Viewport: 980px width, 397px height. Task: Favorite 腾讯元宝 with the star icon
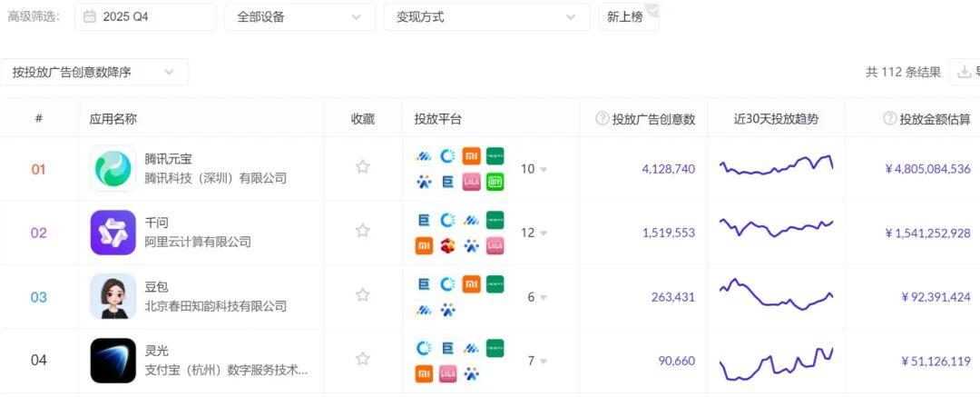pos(363,167)
